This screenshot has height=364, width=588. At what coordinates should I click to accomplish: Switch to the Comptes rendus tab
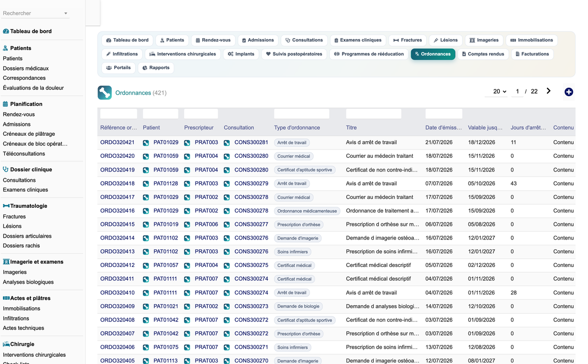pos(483,54)
